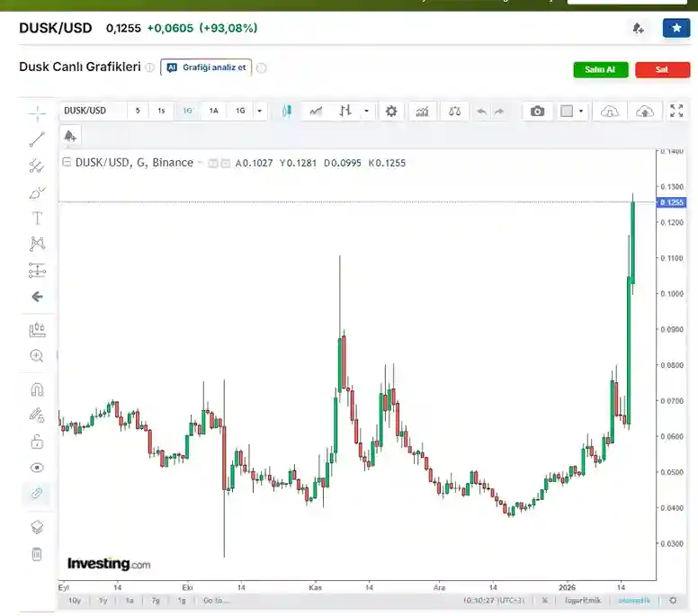
Task: Expand the time interval dropdown arrow
Action: click(260, 111)
